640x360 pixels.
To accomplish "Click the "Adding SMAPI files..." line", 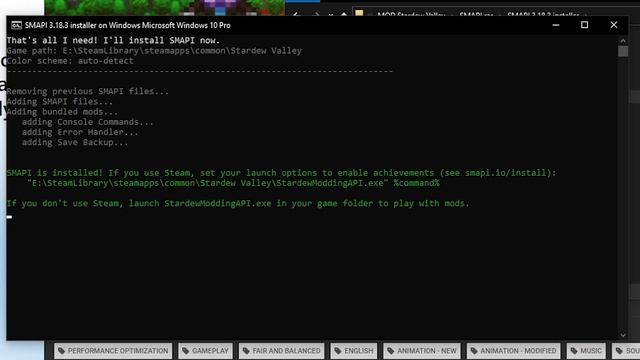I will 60,102.
